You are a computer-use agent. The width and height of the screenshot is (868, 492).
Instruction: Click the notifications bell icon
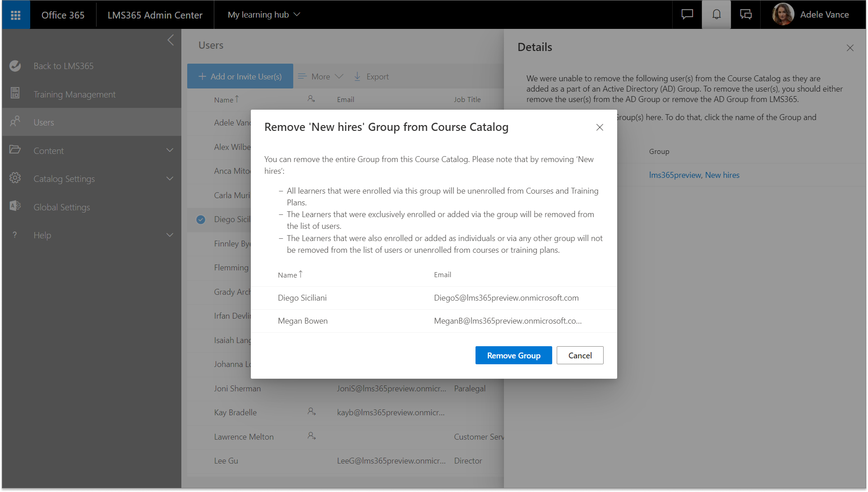pyautogui.click(x=716, y=15)
